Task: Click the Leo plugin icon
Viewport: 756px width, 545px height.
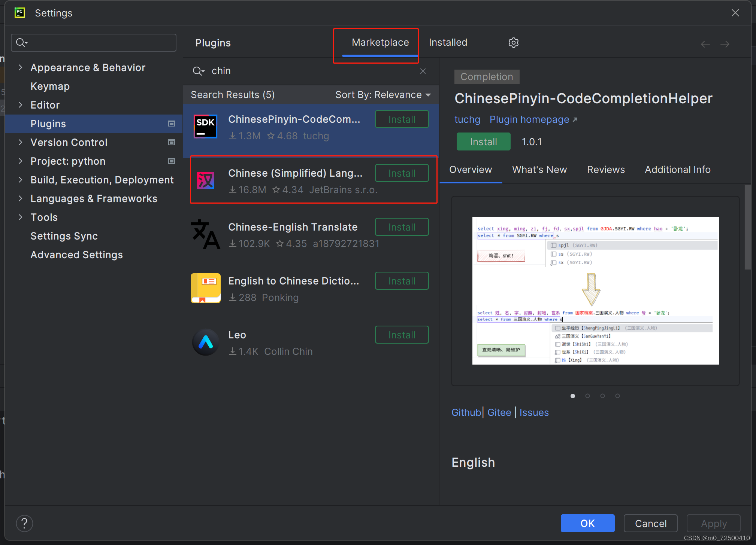Action: [205, 342]
